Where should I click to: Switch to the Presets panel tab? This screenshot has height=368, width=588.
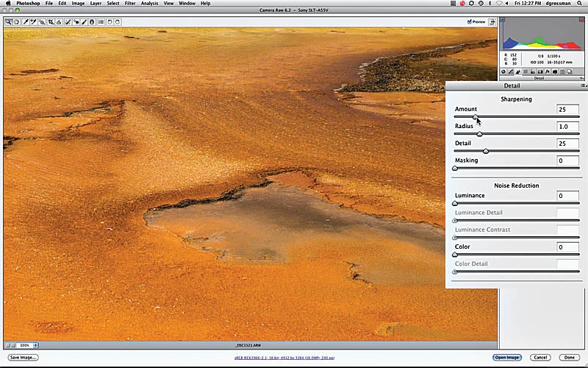562,71
